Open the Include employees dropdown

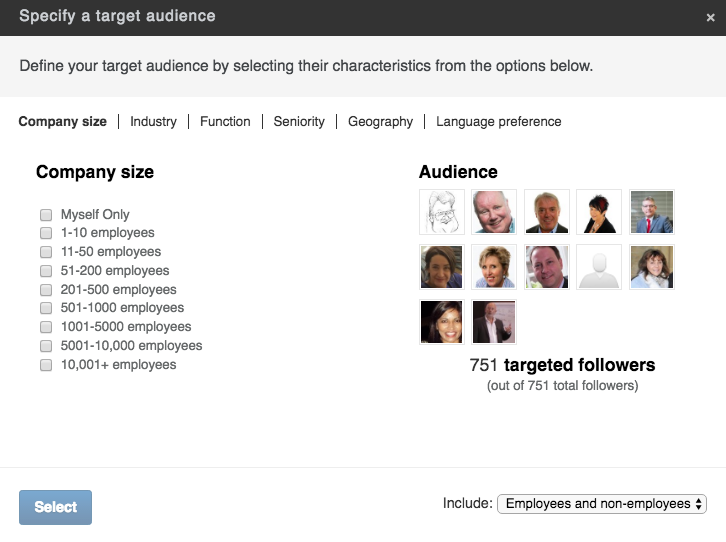601,504
